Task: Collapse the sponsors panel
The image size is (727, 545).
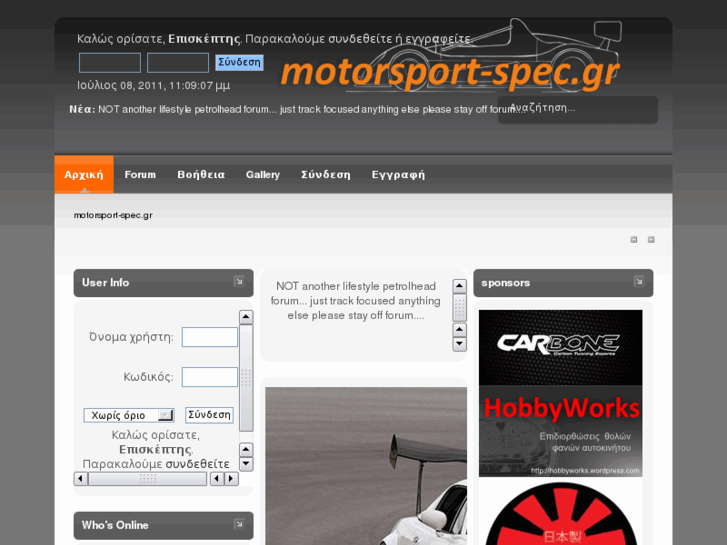Action: coord(639,281)
